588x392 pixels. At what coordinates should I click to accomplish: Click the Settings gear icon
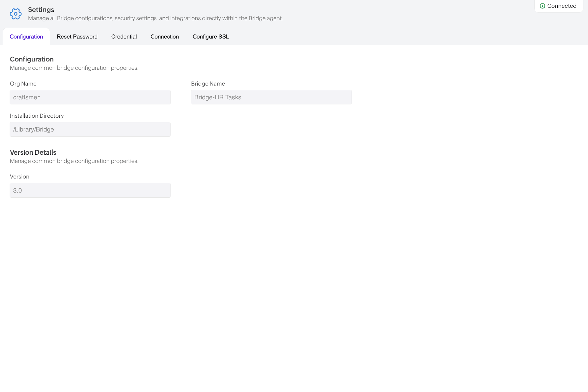pos(16,14)
